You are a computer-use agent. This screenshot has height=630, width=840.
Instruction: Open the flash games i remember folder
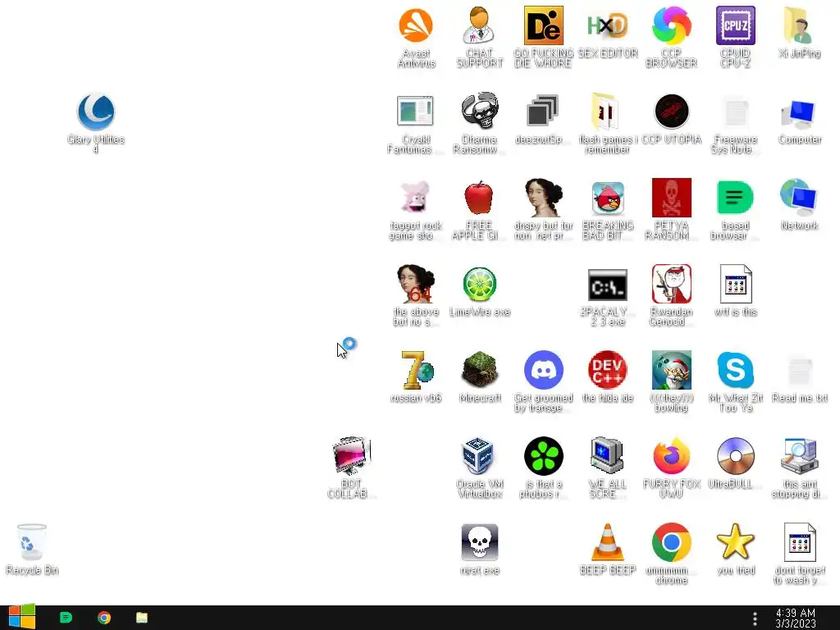[606, 111]
